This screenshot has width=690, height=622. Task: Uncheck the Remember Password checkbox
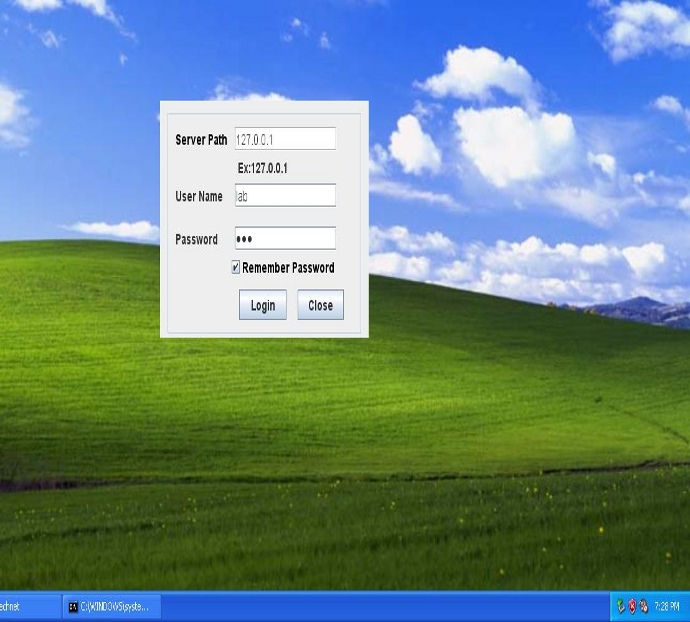tap(236, 268)
